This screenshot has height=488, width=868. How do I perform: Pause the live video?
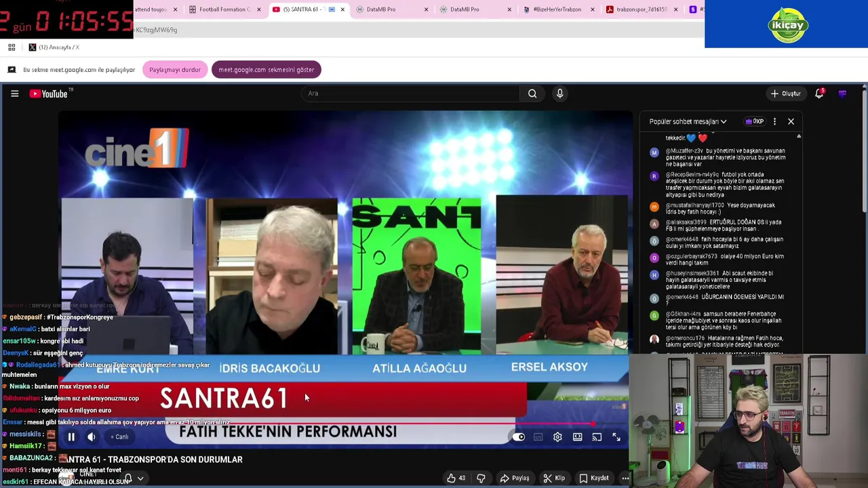point(71,437)
